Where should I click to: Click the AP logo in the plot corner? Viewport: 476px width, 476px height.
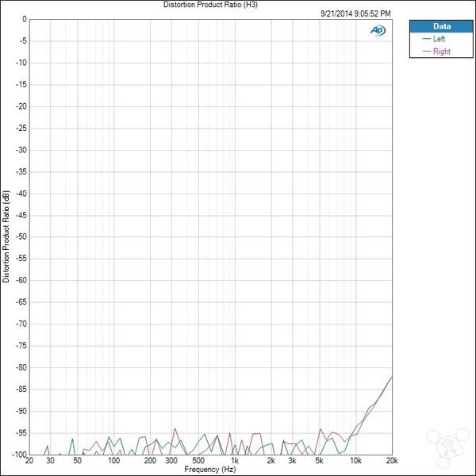click(378, 30)
